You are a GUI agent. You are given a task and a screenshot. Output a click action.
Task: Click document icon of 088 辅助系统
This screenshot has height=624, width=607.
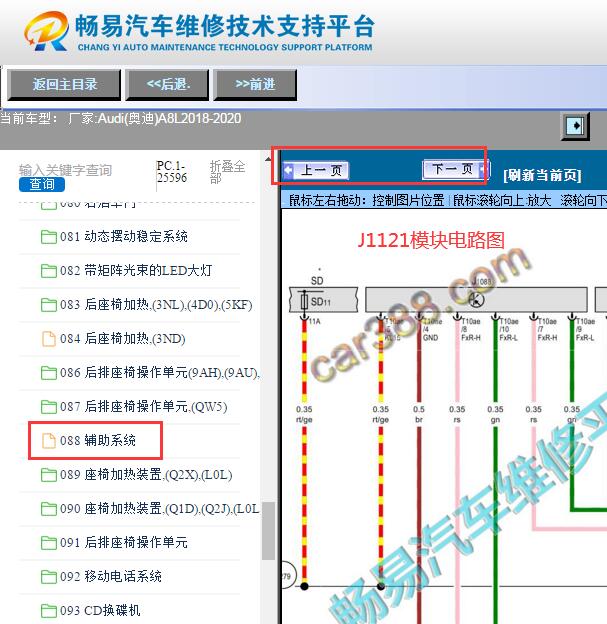click(x=49, y=441)
